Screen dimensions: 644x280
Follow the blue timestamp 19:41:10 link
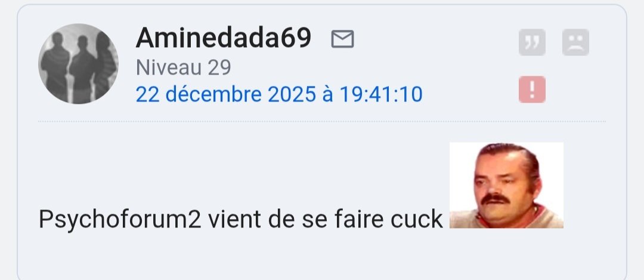click(x=381, y=94)
